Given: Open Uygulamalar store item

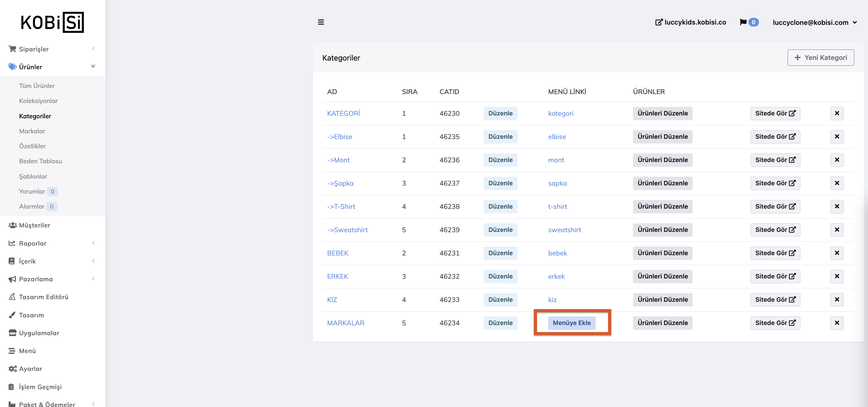Looking at the screenshot, I should coord(39,333).
